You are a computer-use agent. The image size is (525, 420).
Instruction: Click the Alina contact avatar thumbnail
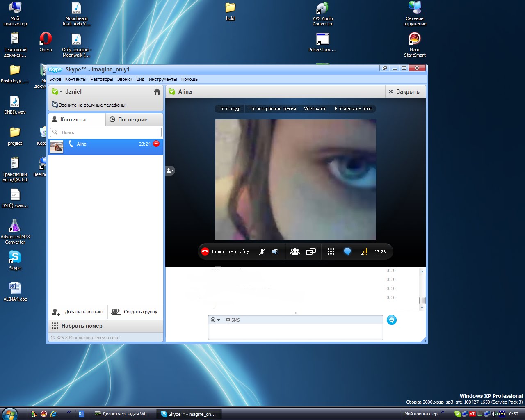pyautogui.click(x=57, y=147)
